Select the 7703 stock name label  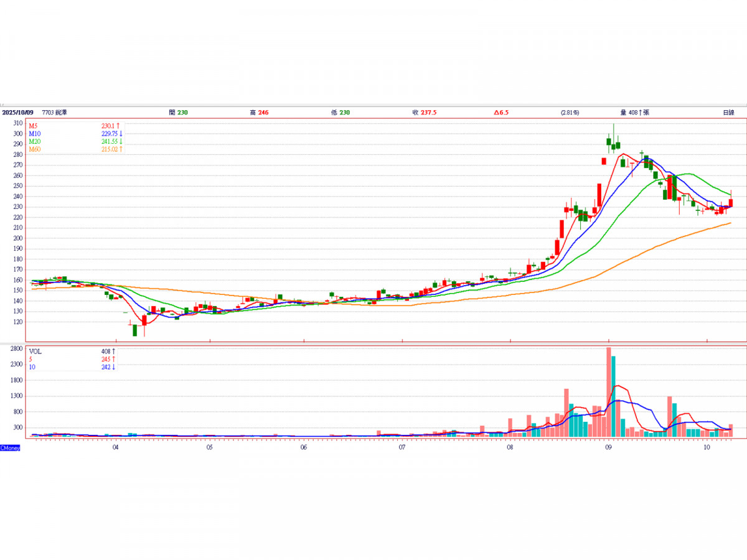(55, 113)
